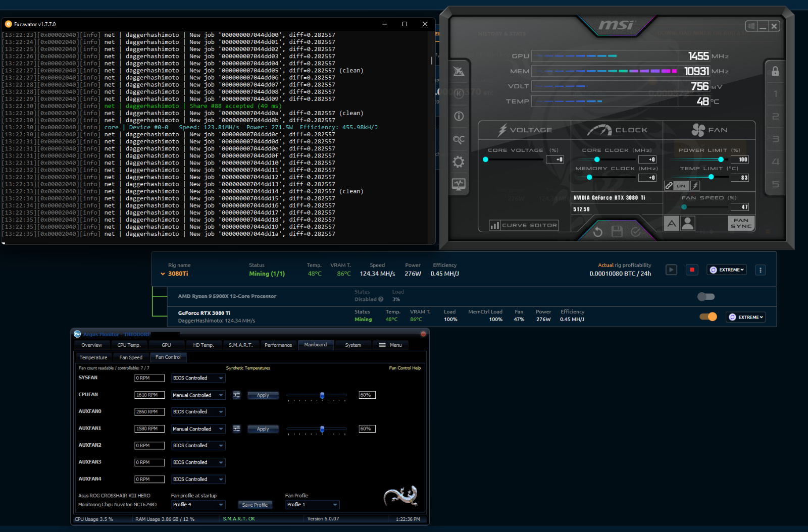Apply the CPUFAN manual speed
The height and width of the screenshot is (532, 808).
(x=263, y=395)
